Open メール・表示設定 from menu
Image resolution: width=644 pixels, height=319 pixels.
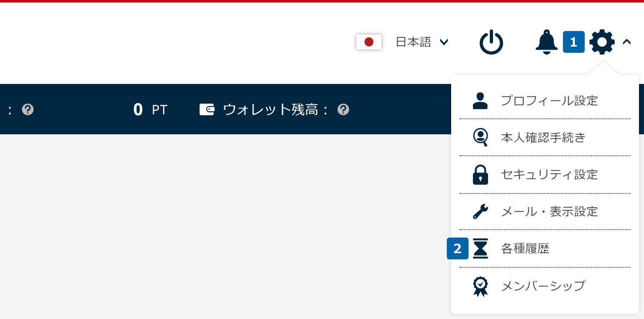click(545, 212)
